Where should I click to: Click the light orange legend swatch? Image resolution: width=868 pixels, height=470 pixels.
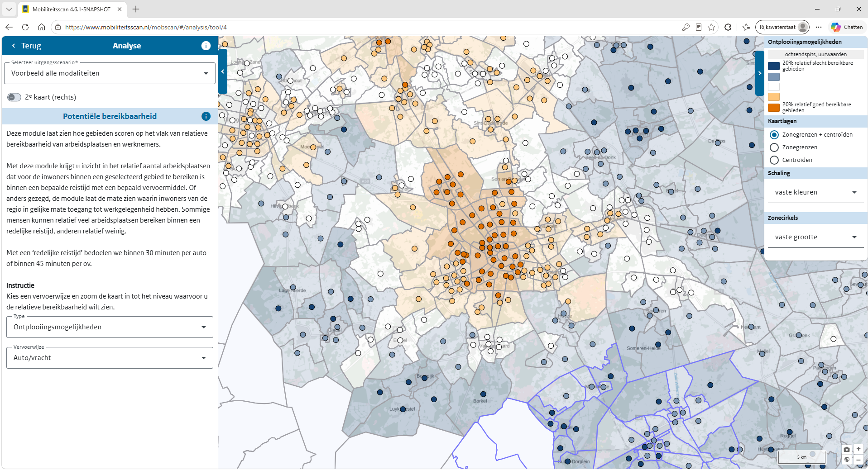coord(774,97)
